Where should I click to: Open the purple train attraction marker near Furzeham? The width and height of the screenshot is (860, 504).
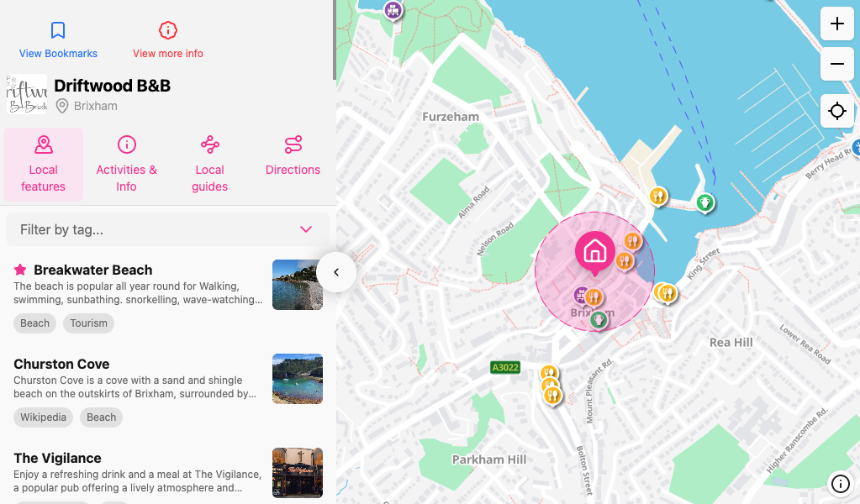pos(393,11)
